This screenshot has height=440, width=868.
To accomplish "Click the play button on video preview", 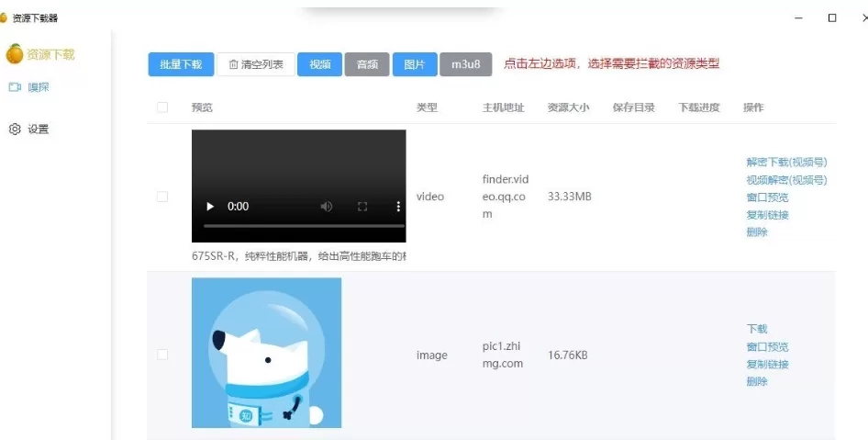I will tap(210, 207).
